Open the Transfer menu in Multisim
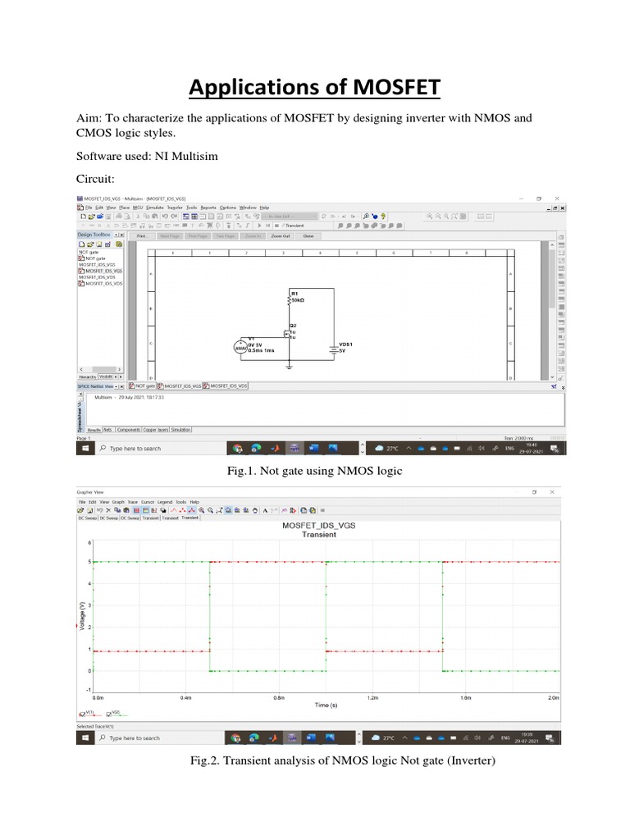 (x=176, y=208)
